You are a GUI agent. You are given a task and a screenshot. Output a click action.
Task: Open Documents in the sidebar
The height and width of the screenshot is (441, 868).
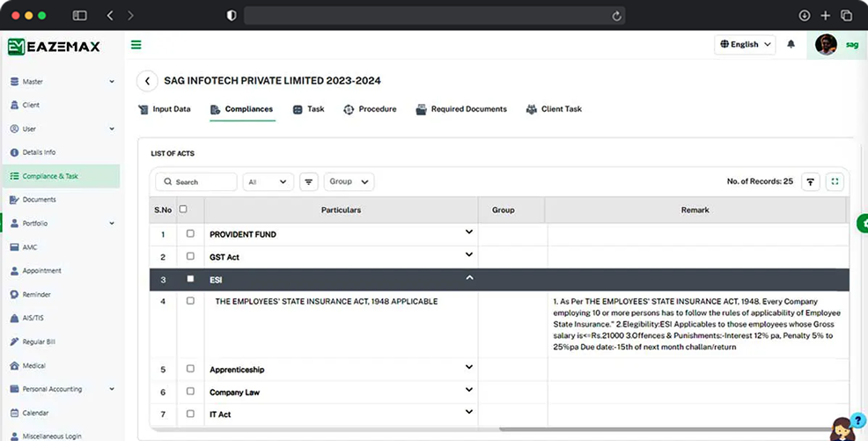[x=39, y=199]
